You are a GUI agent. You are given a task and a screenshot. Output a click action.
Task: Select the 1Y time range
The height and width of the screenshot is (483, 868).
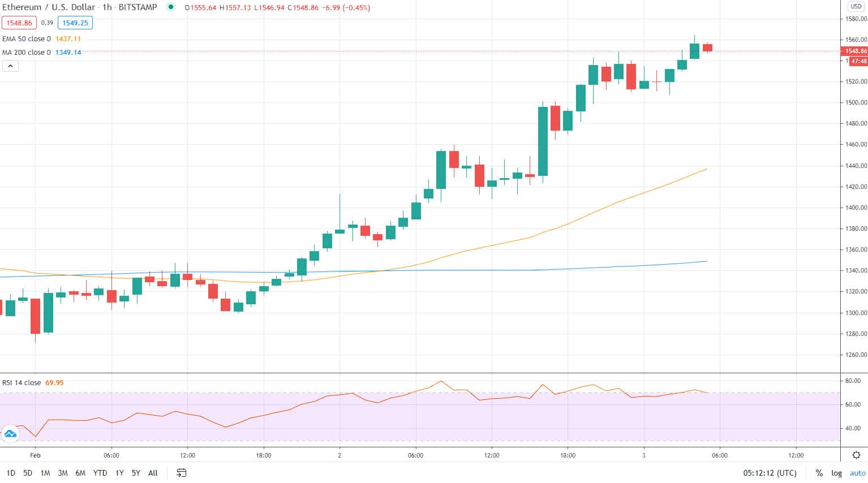[x=119, y=473]
